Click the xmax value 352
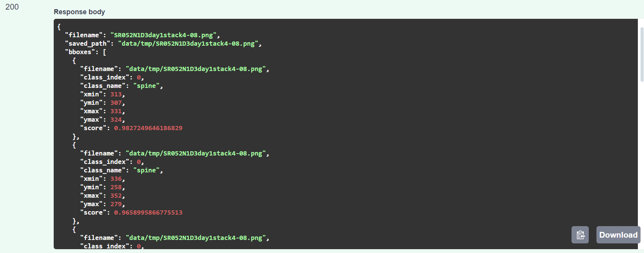The image size is (644, 253). 116,196
